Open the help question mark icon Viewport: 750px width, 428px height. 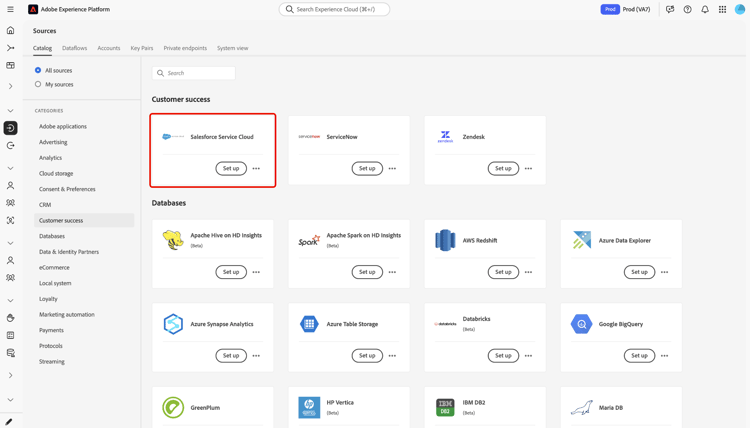(x=687, y=9)
